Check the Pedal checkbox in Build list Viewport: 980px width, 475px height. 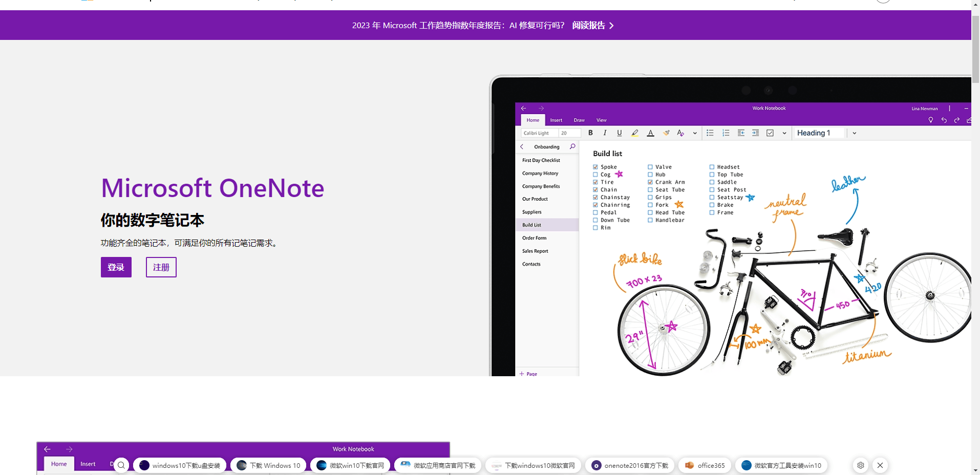595,212
